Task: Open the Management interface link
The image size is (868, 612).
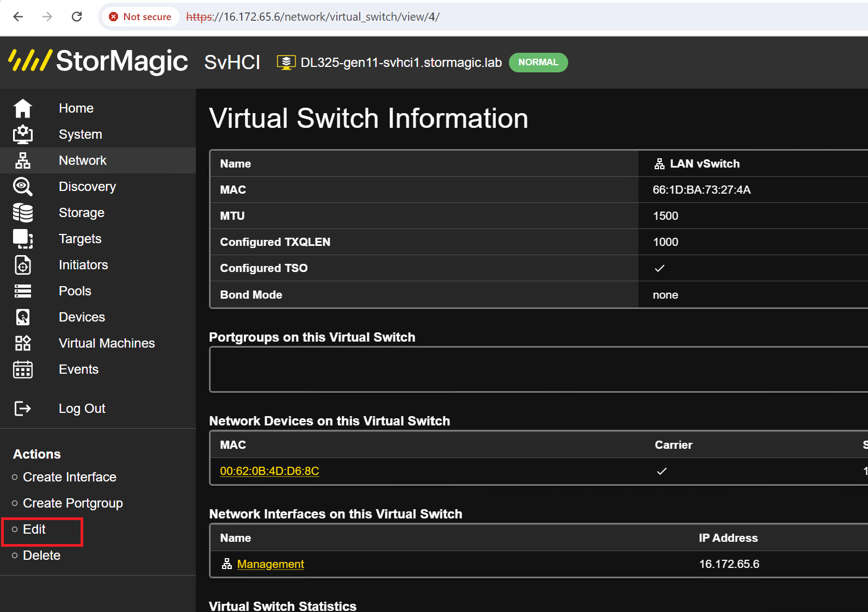Action: pyautogui.click(x=270, y=564)
